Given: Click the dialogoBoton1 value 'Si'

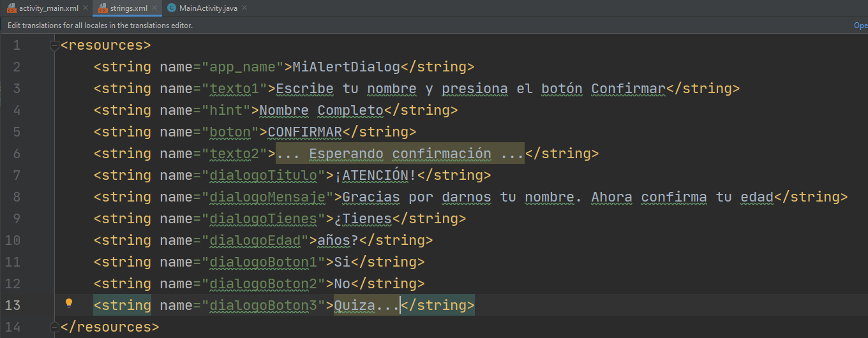Looking at the screenshot, I should click(x=342, y=262).
